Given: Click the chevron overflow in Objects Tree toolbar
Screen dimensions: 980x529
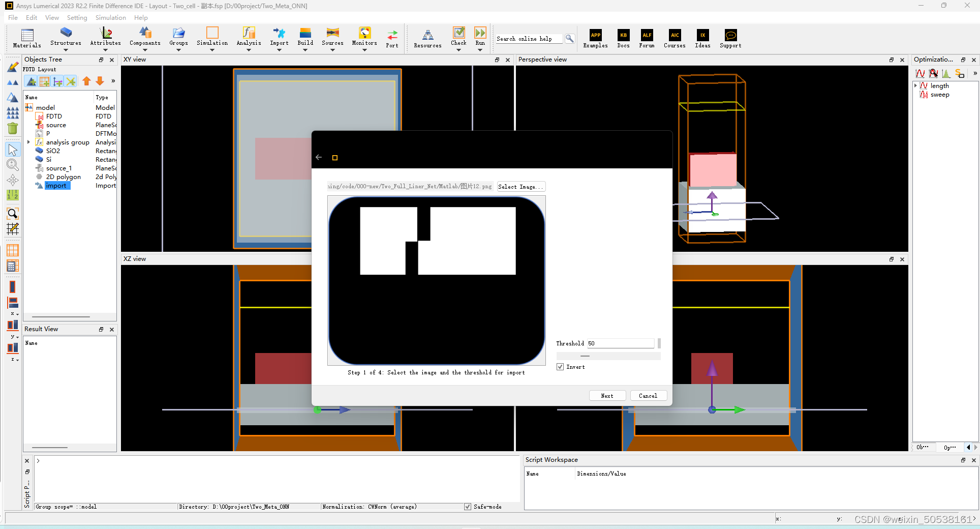Looking at the screenshot, I should click(x=113, y=81).
